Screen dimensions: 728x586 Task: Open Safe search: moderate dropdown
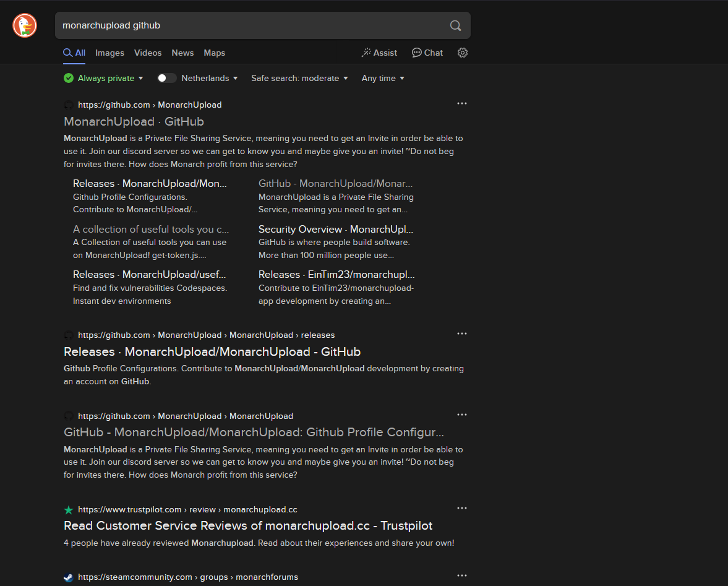(299, 78)
